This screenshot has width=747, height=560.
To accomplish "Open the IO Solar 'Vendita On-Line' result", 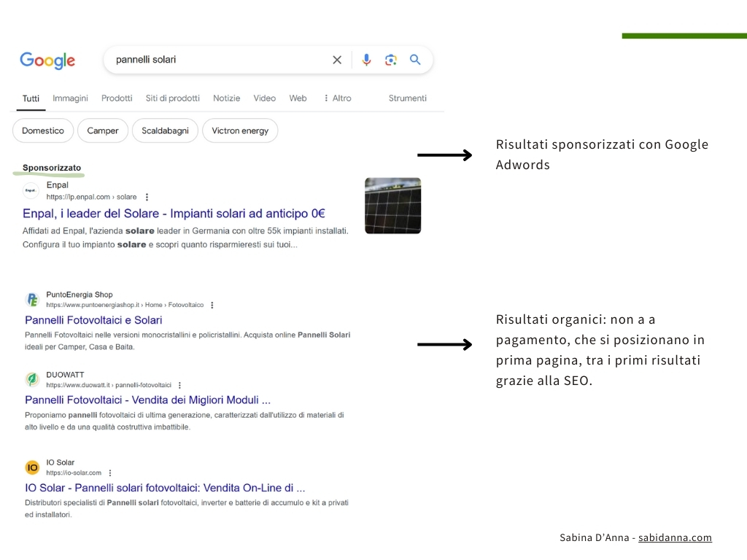I will (165, 488).
